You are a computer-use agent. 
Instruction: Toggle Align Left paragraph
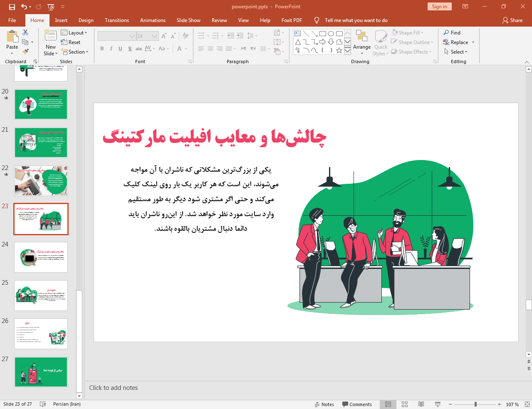[201, 49]
